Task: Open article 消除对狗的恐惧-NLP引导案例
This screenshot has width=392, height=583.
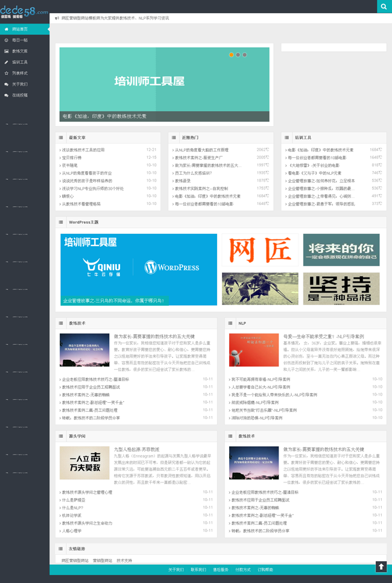Action: pyautogui.click(x=257, y=418)
